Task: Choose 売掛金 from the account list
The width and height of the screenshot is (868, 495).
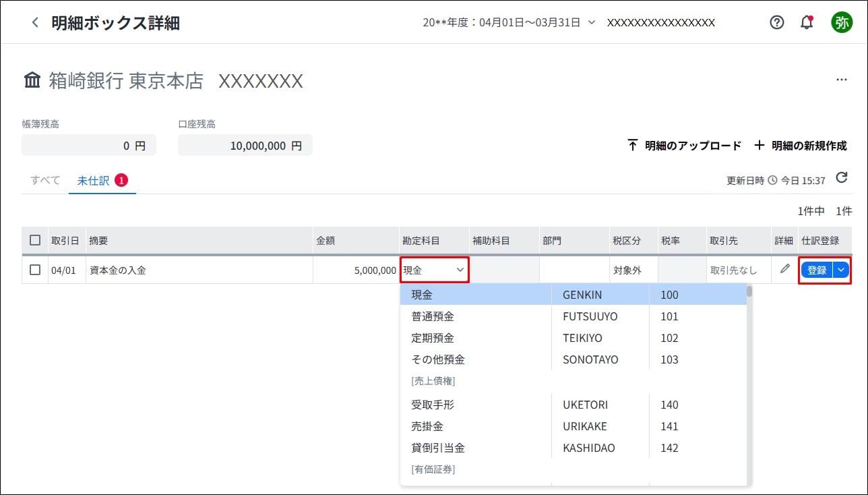Action: [573, 426]
